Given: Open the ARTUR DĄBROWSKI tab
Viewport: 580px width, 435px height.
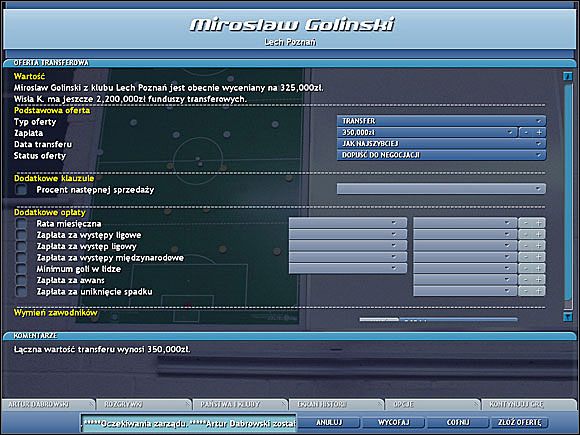Looking at the screenshot, I should click(48, 404).
